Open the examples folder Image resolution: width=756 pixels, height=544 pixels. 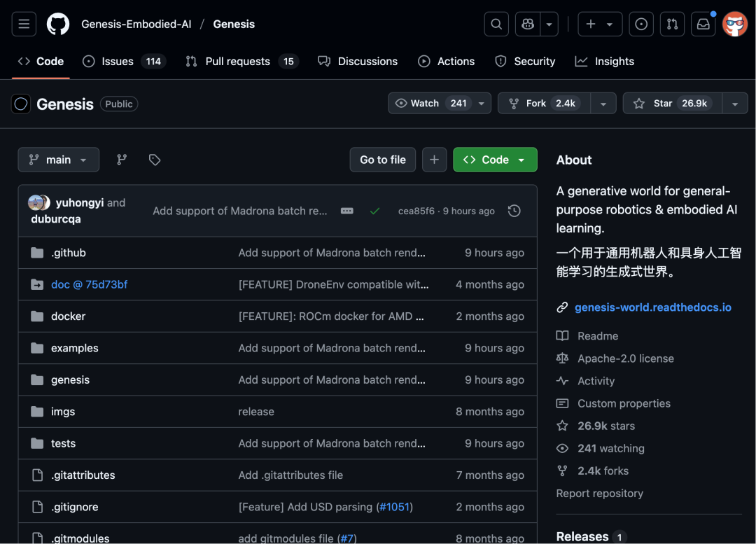point(75,348)
